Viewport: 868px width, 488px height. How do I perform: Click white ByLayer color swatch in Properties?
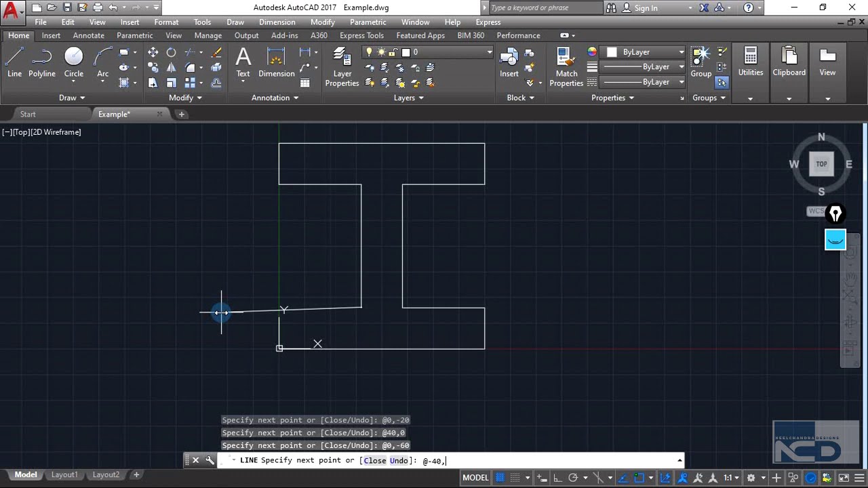click(612, 52)
